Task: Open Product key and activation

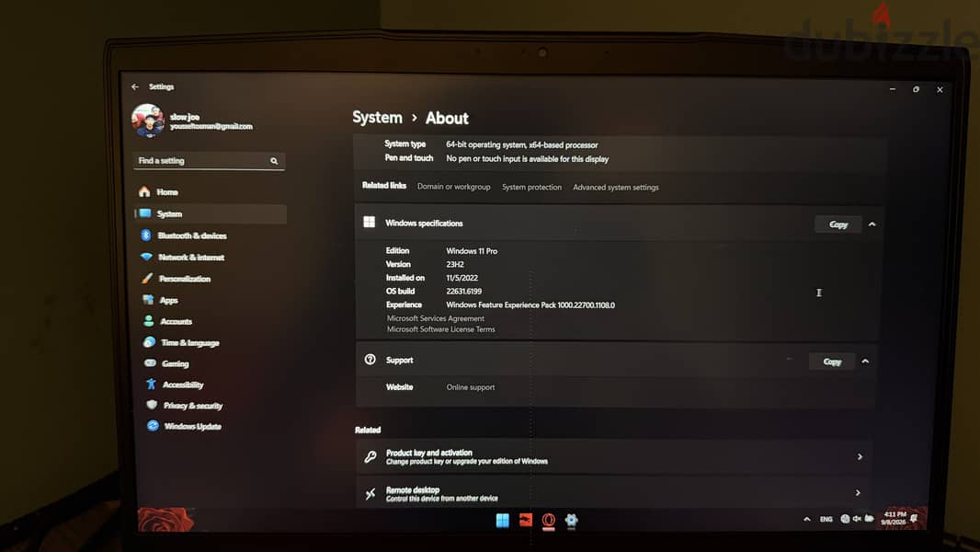Action: click(x=614, y=456)
